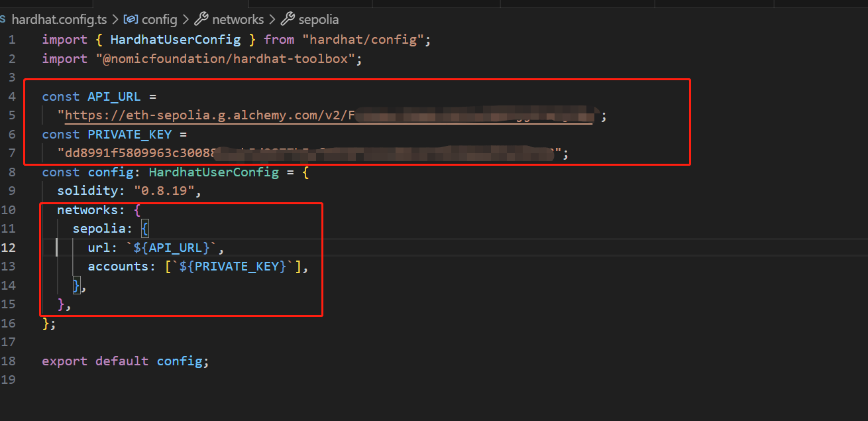The width and height of the screenshot is (868, 421).
Task: Open the sepolia breadcrumb dropdown
Action: click(320, 20)
